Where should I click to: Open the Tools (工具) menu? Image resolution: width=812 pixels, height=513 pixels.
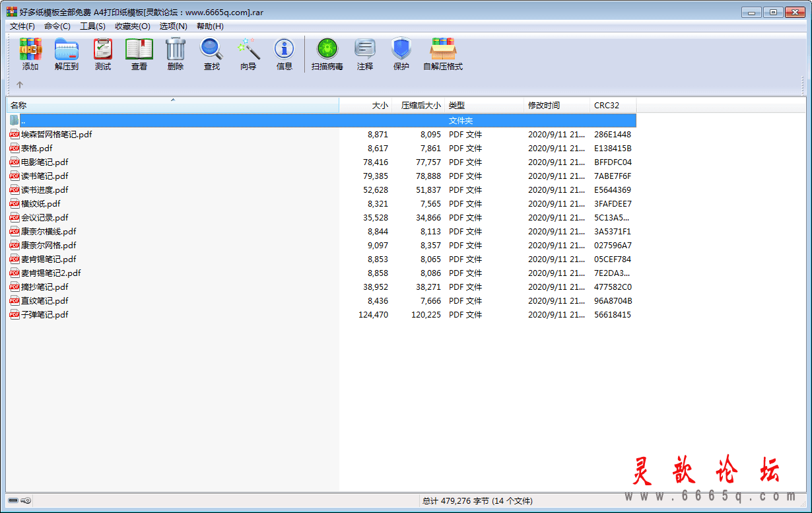pyautogui.click(x=92, y=26)
